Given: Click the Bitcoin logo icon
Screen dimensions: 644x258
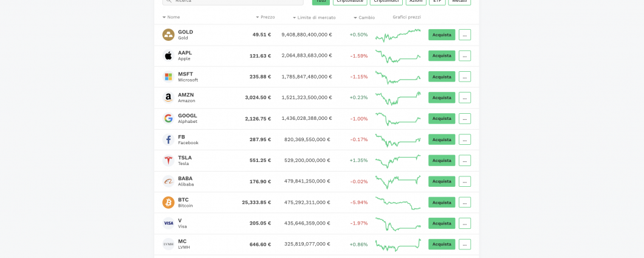Looking at the screenshot, I should click(x=168, y=202).
